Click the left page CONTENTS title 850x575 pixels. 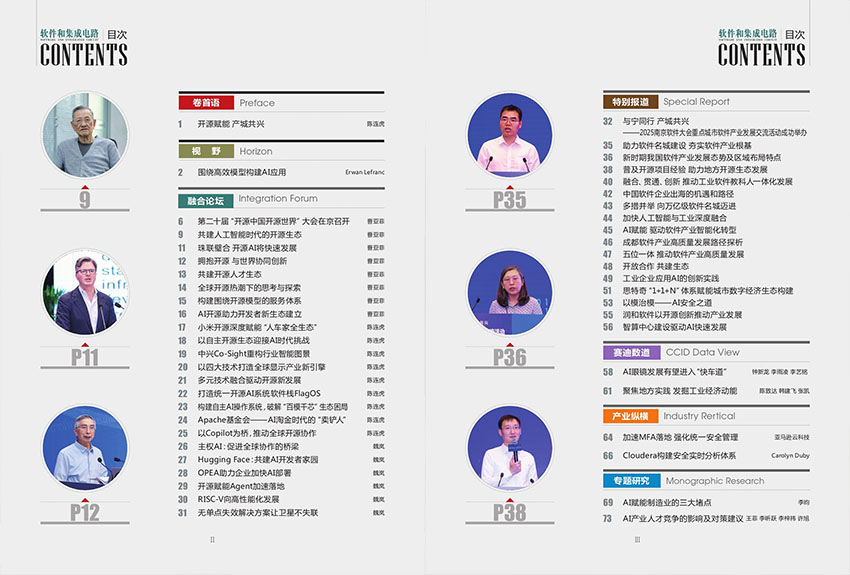(84, 55)
